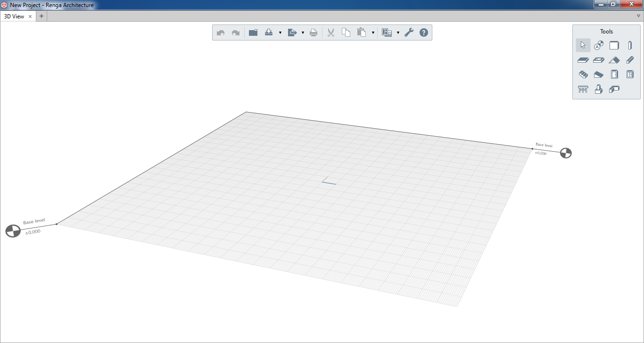644x343 pixels.
Task: Pick the Column tool
Action: click(630, 45)
